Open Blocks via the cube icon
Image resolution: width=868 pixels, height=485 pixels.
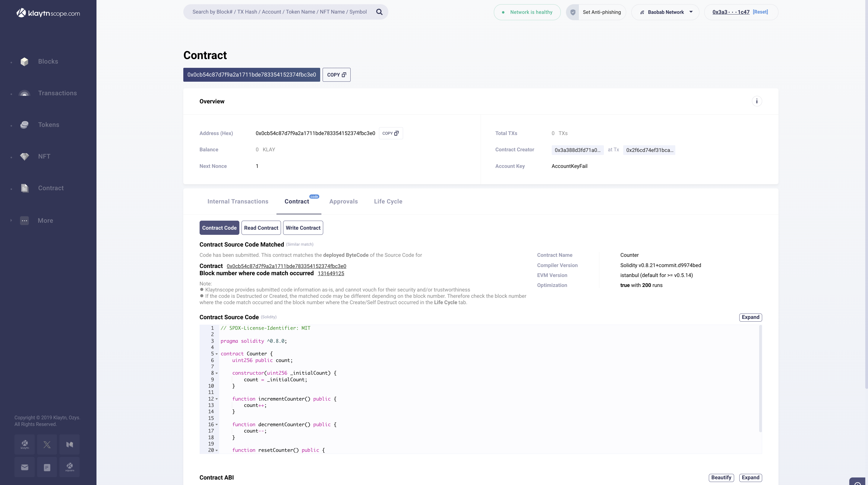24,61
